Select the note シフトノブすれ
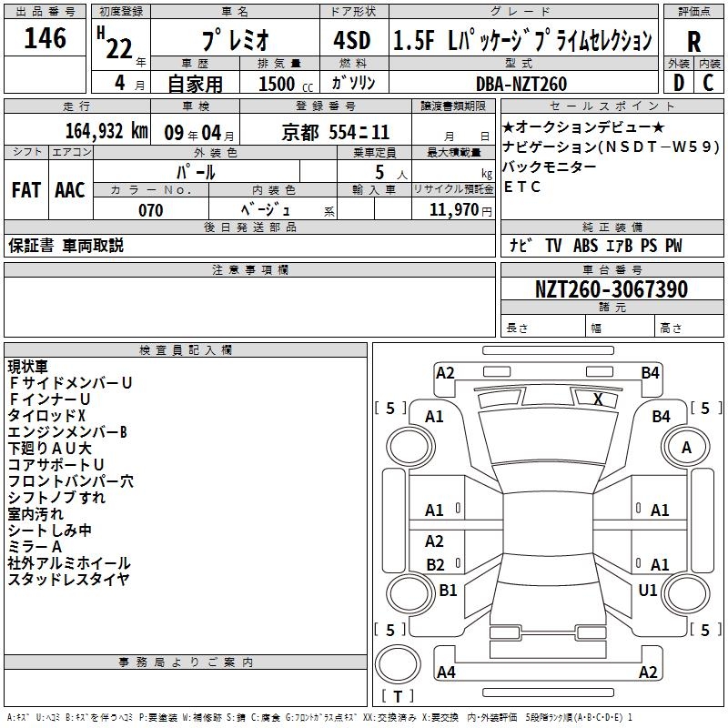Screen dimensions: 728x728 click(x=56, y=498)
